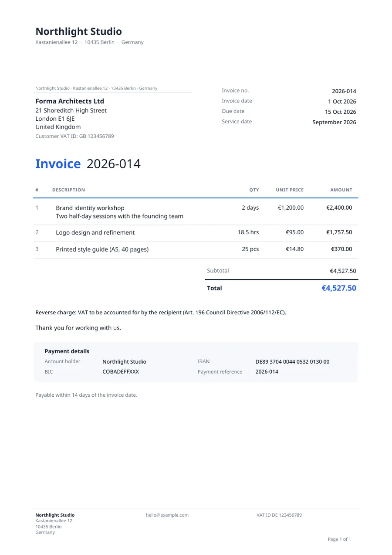Click the 'London E1 6JE' line

coord(55,119)
